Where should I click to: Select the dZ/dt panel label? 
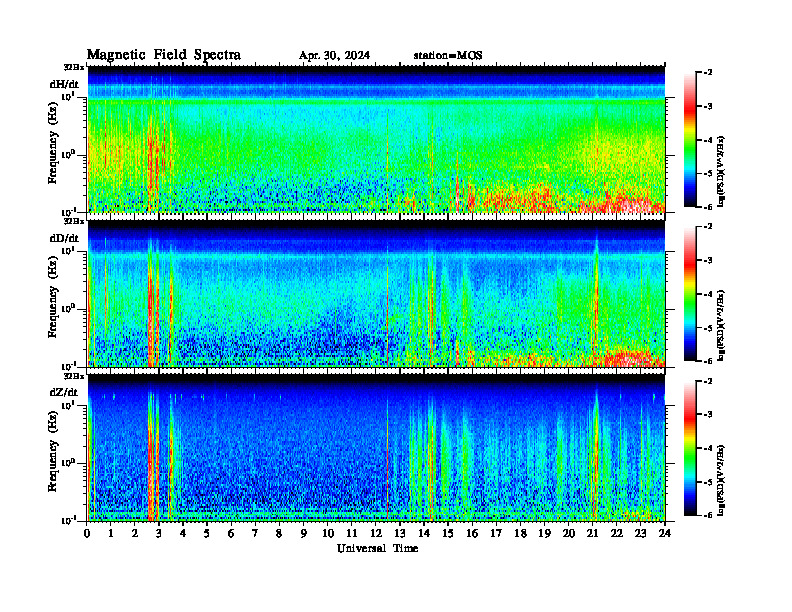point(64,392)
